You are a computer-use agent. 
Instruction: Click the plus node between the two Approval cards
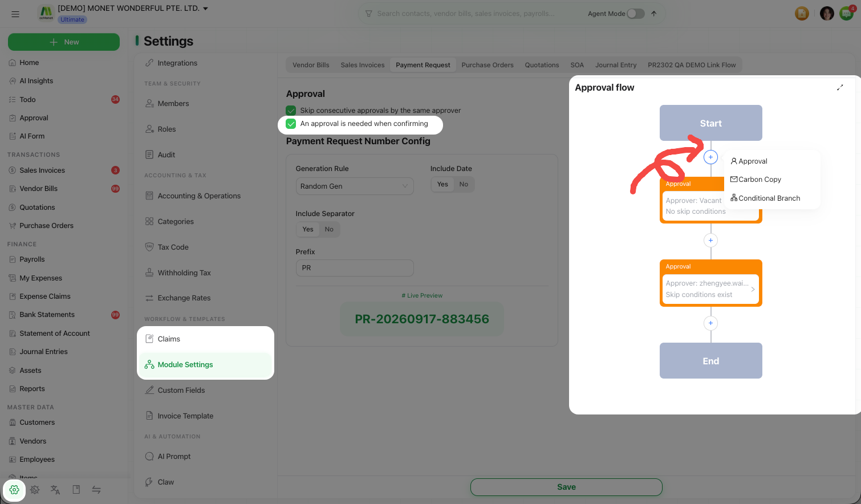coord(710,240)
